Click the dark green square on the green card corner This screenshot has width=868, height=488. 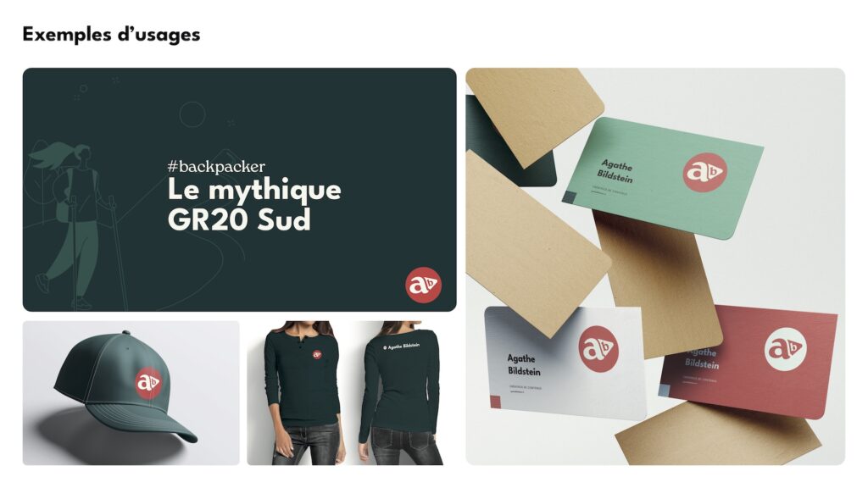coord(569,197)
